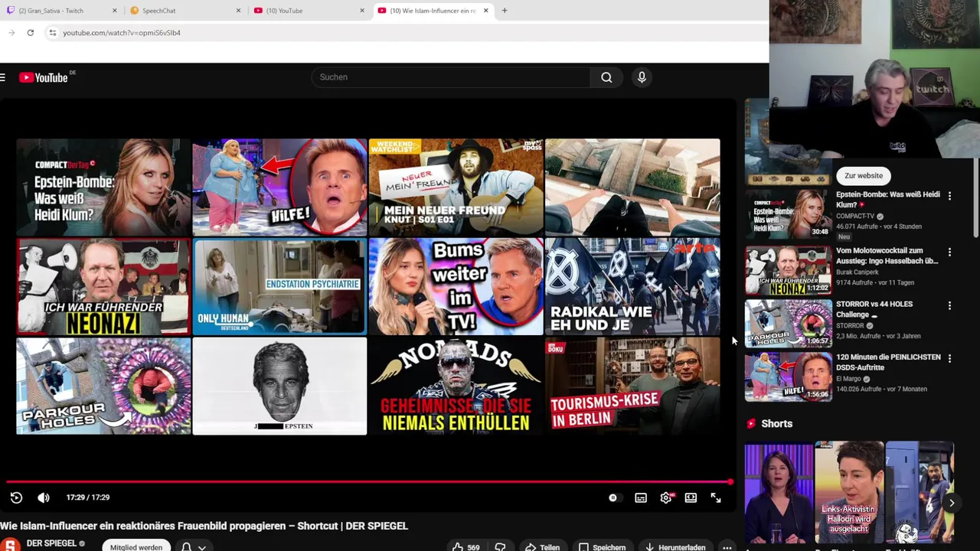The height and width of the screenshot is (551, 980).
Task: Save video with Speichern button
Action: [x=602, y=547]
